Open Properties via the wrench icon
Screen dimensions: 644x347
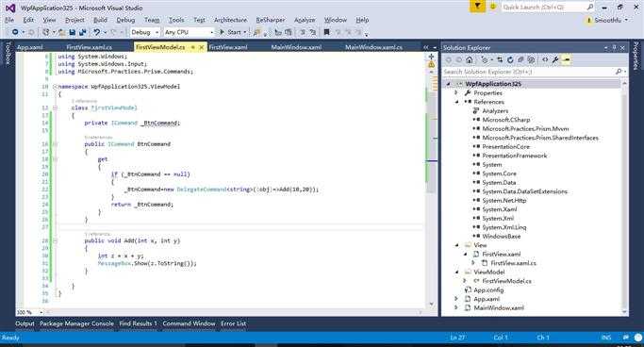[x=555, y=60]
